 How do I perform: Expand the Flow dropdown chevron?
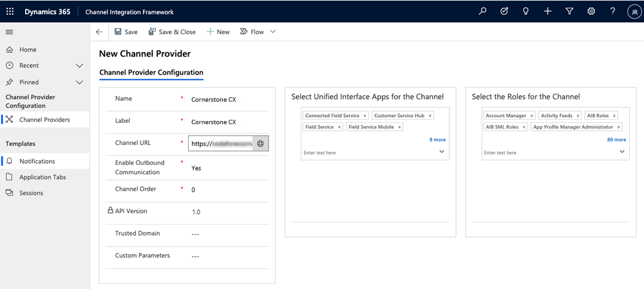[272, 32]
